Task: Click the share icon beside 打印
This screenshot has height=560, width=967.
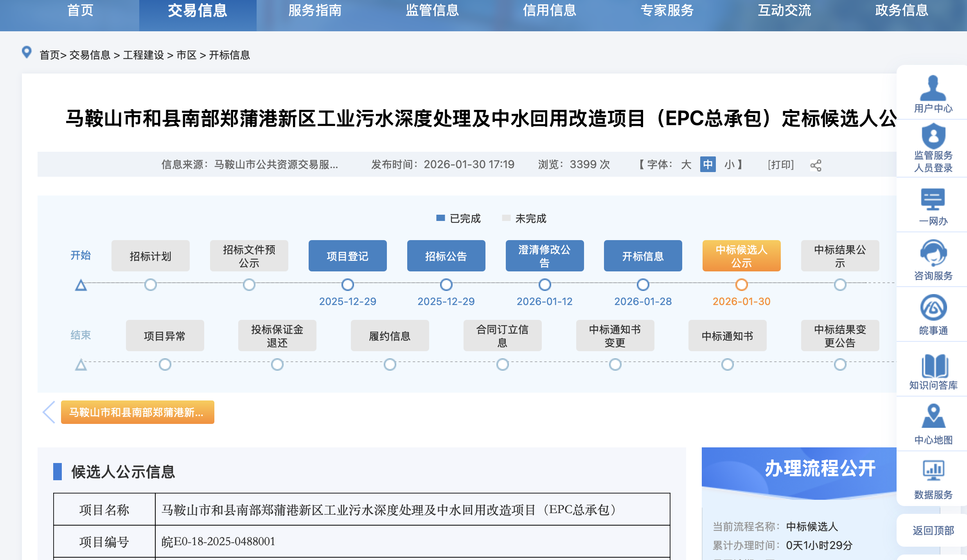Action: point(816,165)
